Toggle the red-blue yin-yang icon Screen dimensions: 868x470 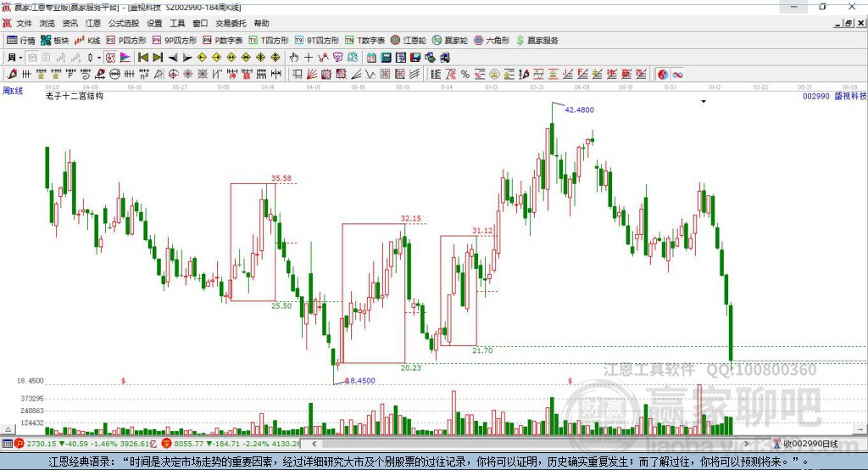(x=663, y=75)
